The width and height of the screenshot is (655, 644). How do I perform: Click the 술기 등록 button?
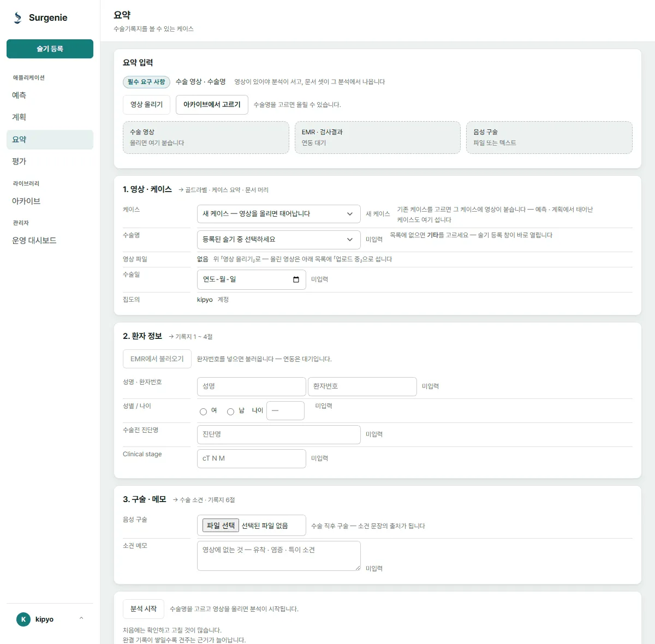tap(50, 49)
